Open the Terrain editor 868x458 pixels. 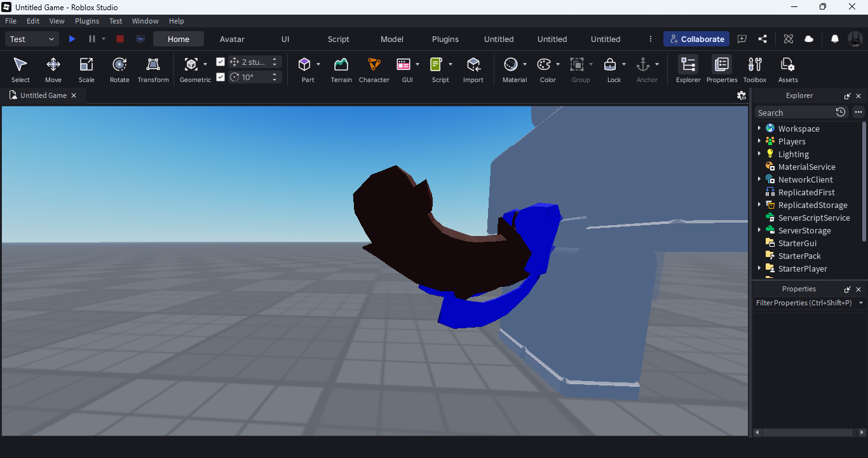[341, 69]
